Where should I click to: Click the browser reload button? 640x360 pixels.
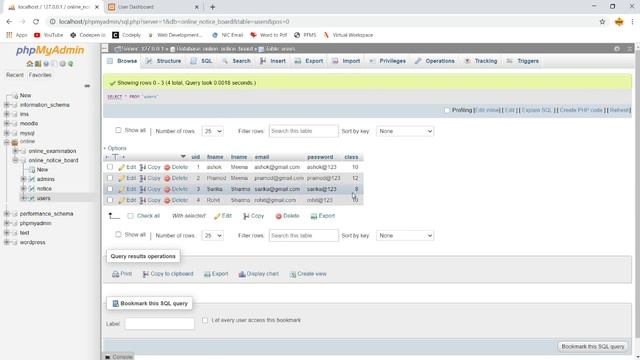point(36,22)
